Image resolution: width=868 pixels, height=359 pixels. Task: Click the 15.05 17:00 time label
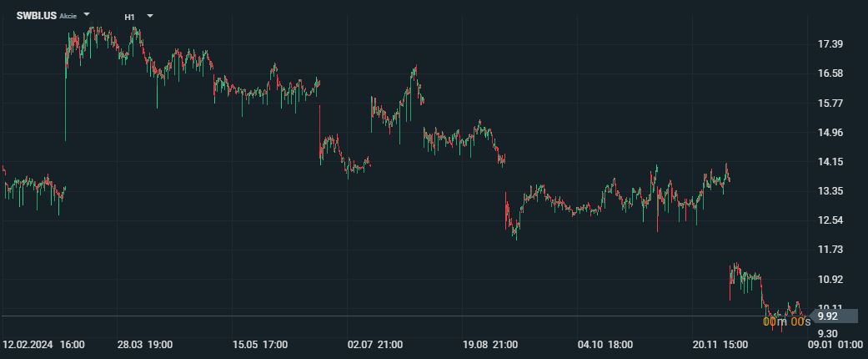pos(260,344)
